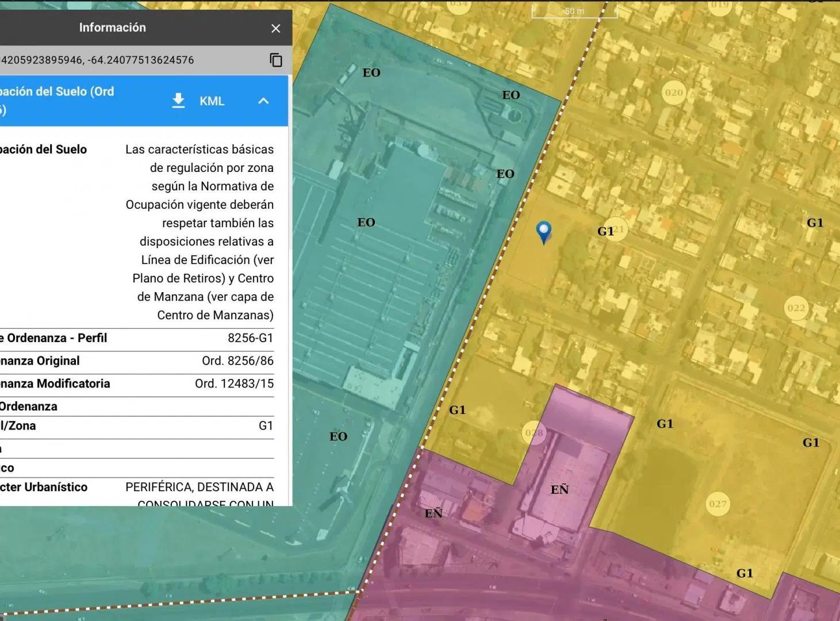Select the value Ord. 12483/15

tap(234, 384)
